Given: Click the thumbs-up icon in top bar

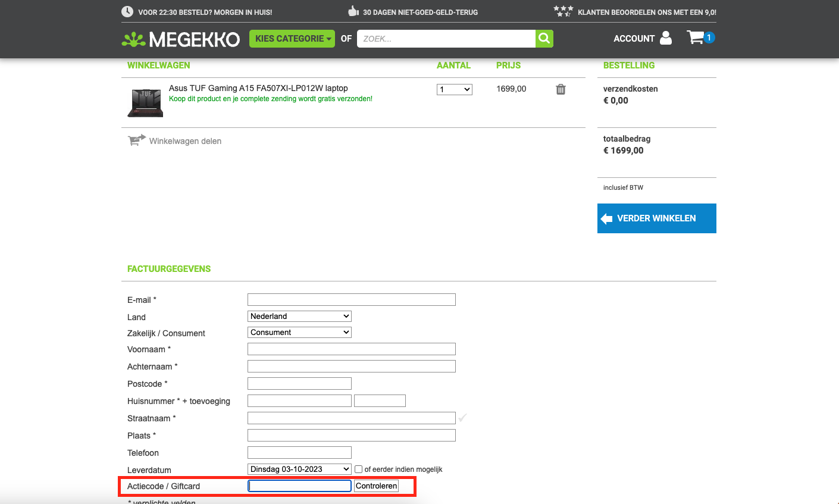Looking at the screenshot, I should point(353,11).
